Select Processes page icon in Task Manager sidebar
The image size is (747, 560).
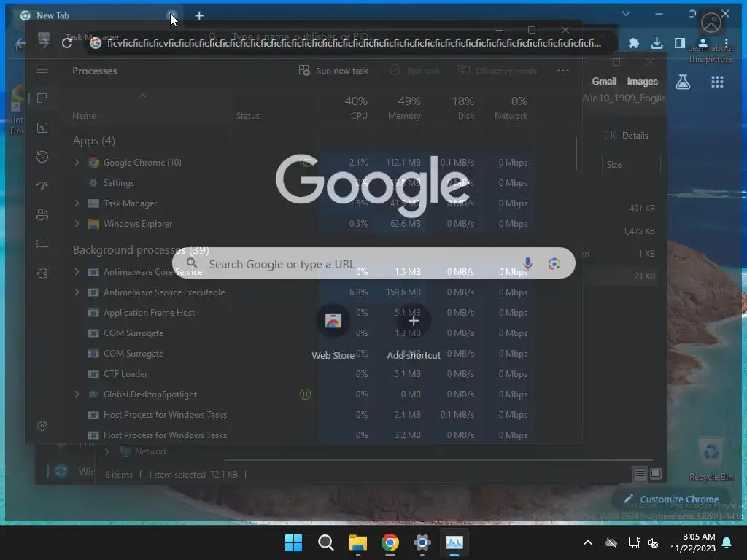(x=42, y=98)
